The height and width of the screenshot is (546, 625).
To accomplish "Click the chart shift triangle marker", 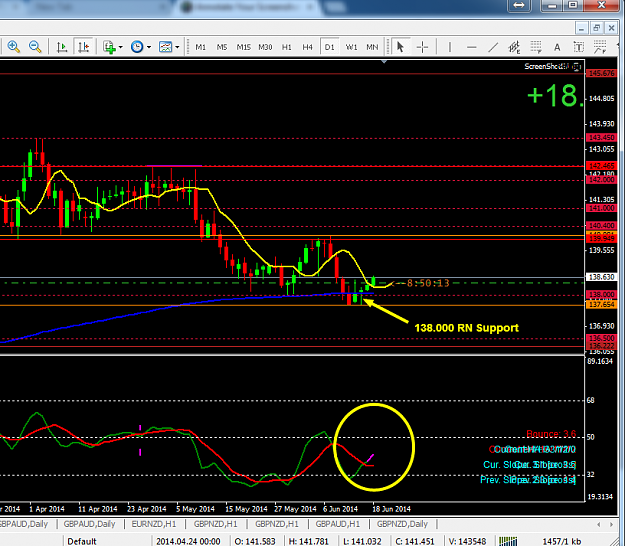I will tap(384, 62).
